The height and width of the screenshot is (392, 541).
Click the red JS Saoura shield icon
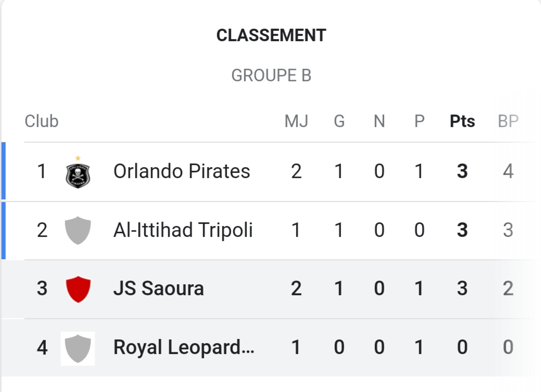coord(78,289)
